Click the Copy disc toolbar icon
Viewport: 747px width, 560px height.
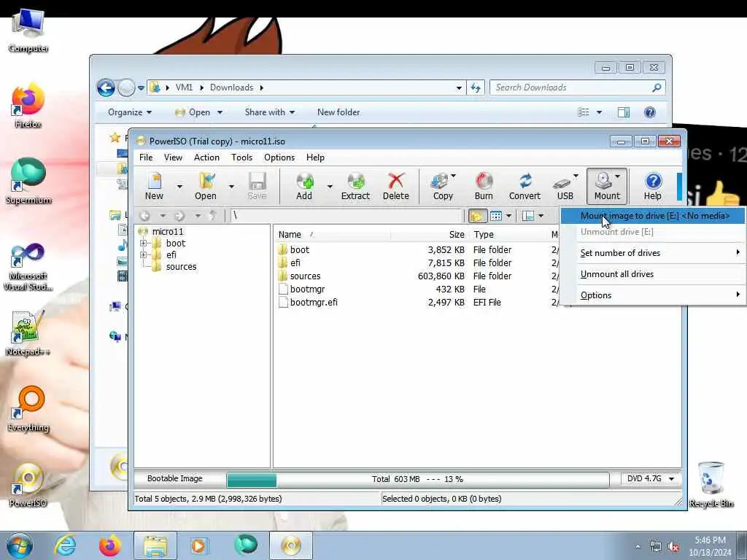pyautogui.click(x=443, y=186)
